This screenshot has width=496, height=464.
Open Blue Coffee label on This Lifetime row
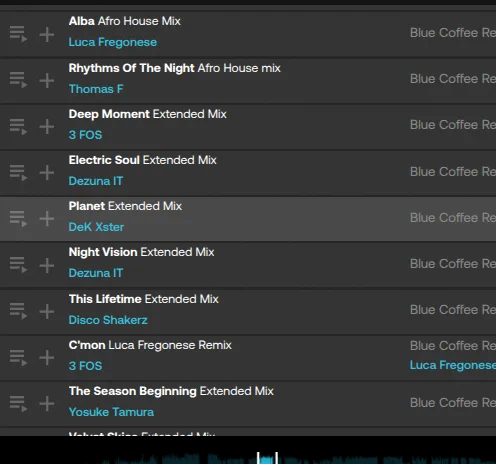[453, 310]
